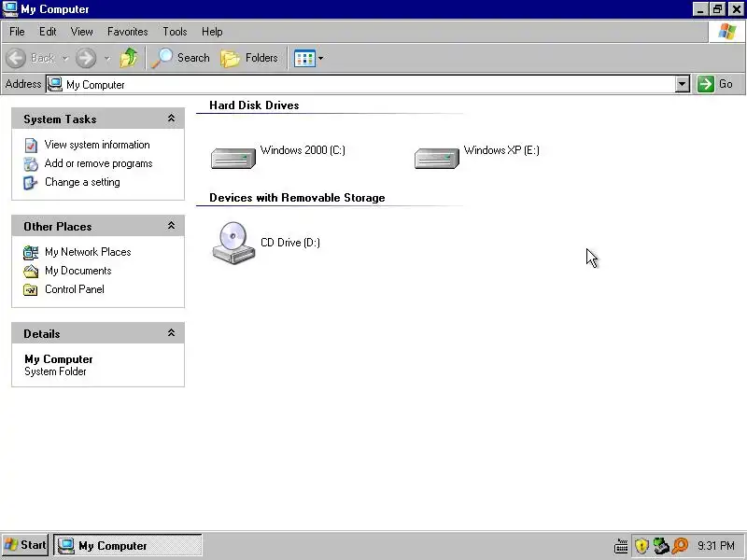Click the Windows flag logo
Viewport: 747px width, 560px height.
pyautogui.click(x=727, y=32)
